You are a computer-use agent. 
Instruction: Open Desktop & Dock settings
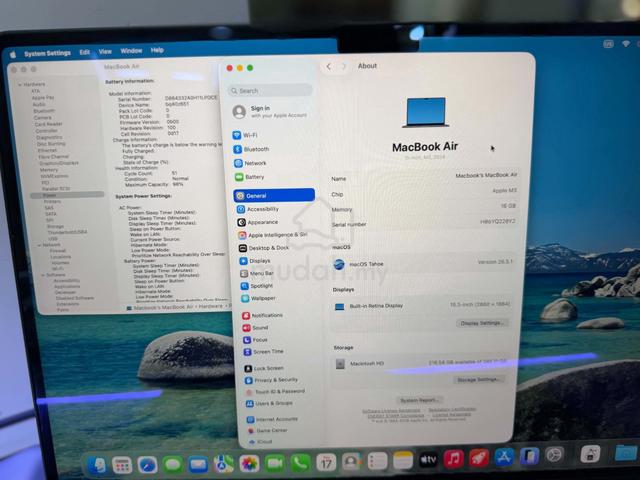pos(264,248)
